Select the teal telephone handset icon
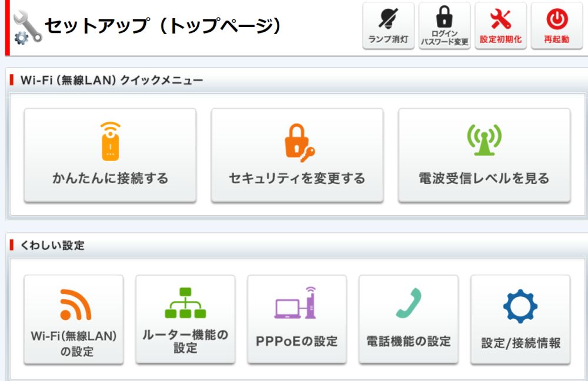 [x=407, y=302]
